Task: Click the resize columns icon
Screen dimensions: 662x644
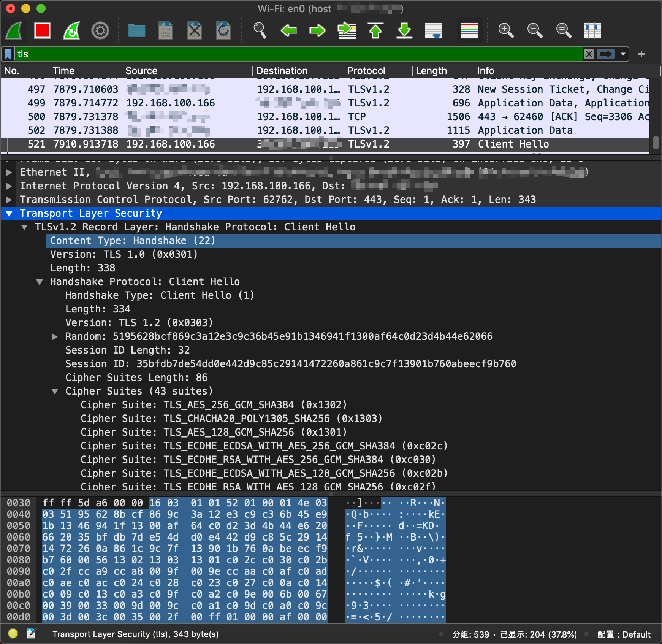Action: click(592, 30)
